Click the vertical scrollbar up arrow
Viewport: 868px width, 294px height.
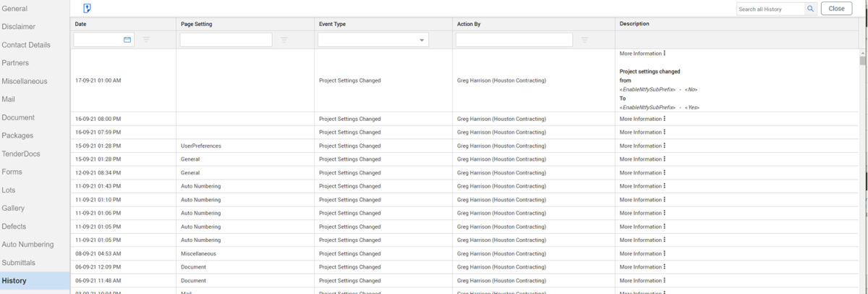(x=863, y=53)
